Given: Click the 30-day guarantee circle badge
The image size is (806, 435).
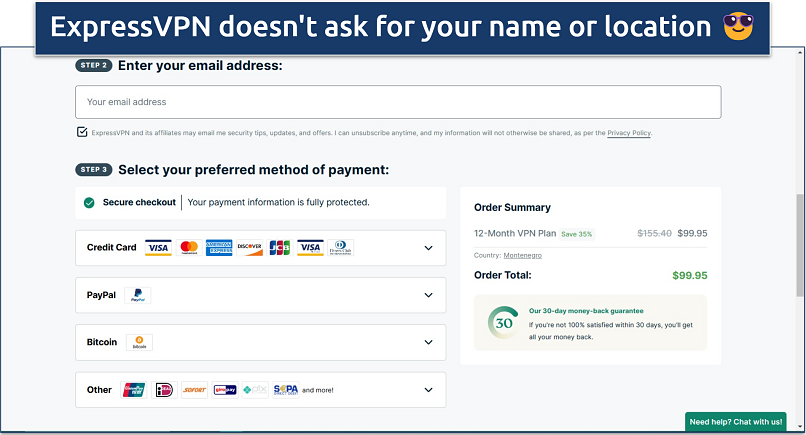Looking at the screenshot, I should tap(503, 323).
